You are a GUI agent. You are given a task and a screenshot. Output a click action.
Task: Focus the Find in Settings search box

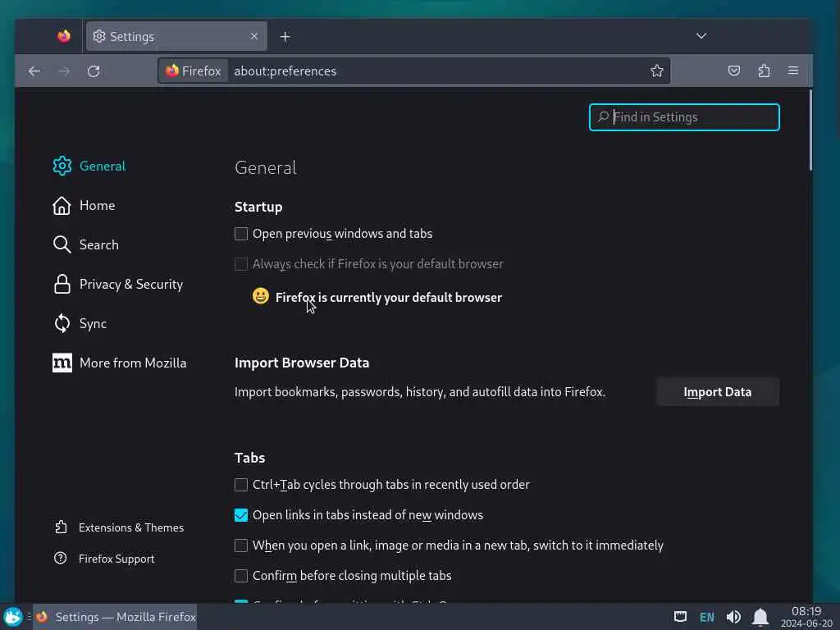click(x=684, y=117)
